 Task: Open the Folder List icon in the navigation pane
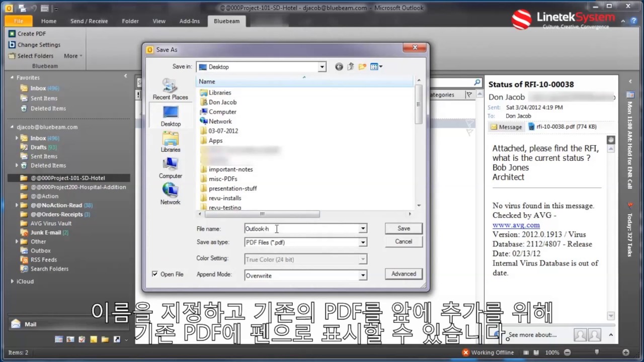(105, 339)
